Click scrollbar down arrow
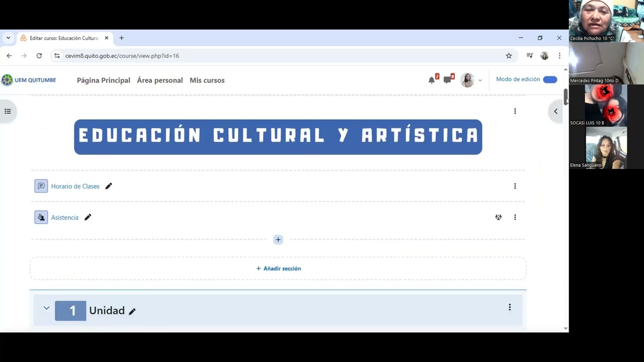Image resolution: width=644 pixels, height=362 pixels. 566,328
